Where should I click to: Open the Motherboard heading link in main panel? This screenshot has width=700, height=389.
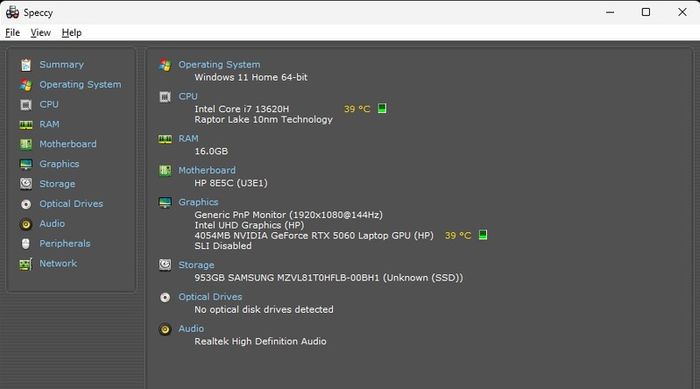207,171
